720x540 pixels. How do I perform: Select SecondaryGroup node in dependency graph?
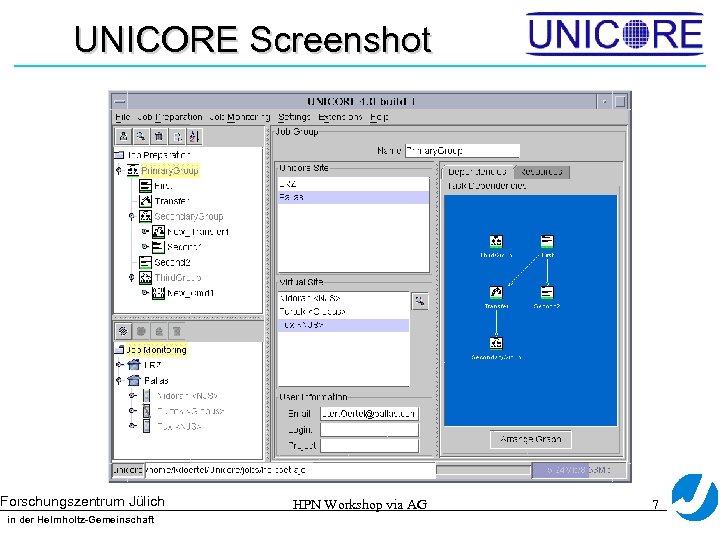(496, 343)
